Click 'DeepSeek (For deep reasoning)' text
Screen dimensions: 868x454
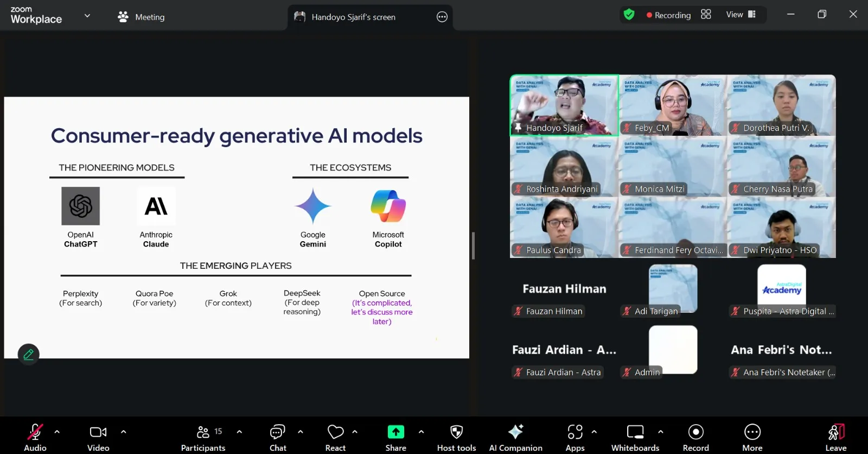302,302
